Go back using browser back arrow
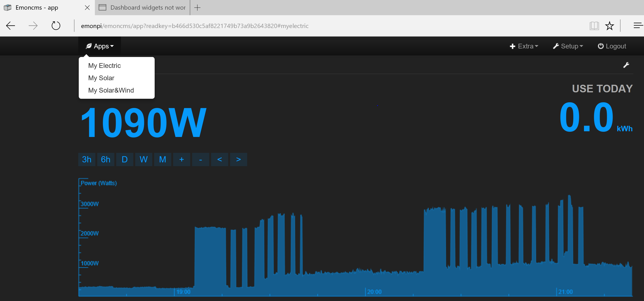Screen dimensions: 644x301 [10, 26]
